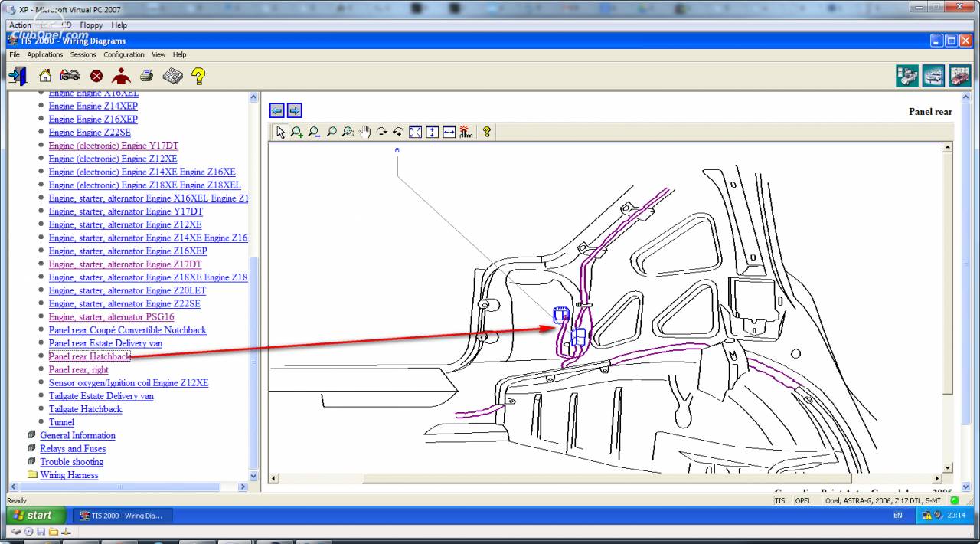Click the tree panel scroll down arrow
This screenshot has width=980, height=544.
254,475
